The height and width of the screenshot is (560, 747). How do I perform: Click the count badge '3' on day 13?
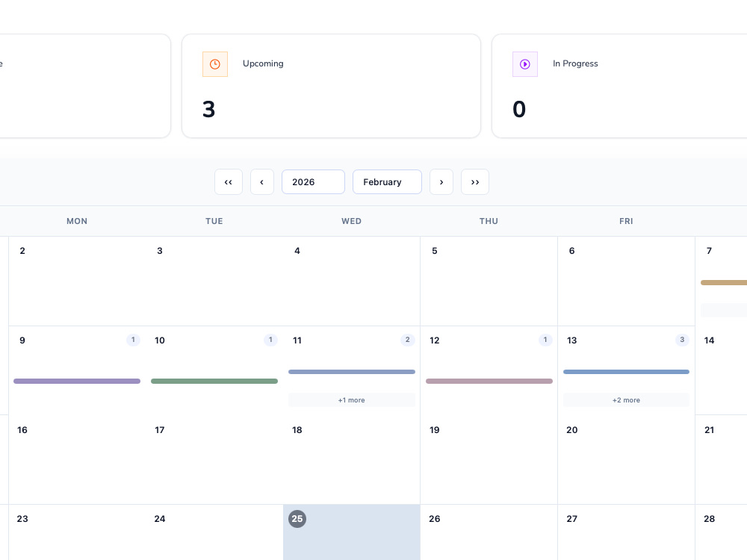(x=682, y=340)
